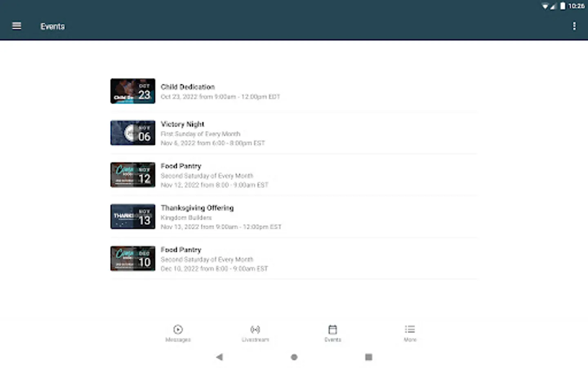588x368 pixels.
Task: Click the clock time in status bar
Action: click(576, 6)
